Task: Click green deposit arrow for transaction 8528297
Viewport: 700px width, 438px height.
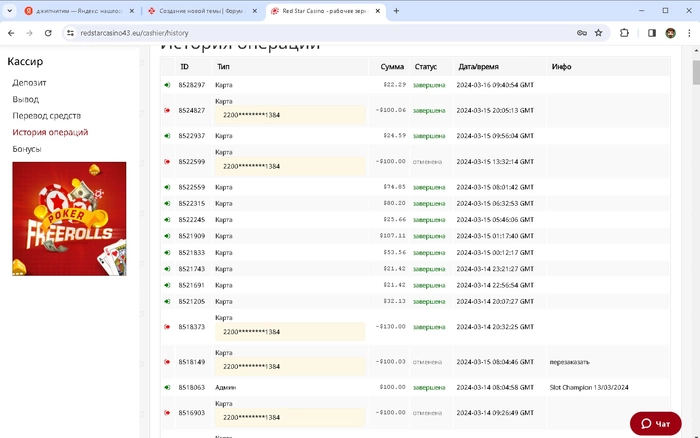Action: click(x=167, y=85)
